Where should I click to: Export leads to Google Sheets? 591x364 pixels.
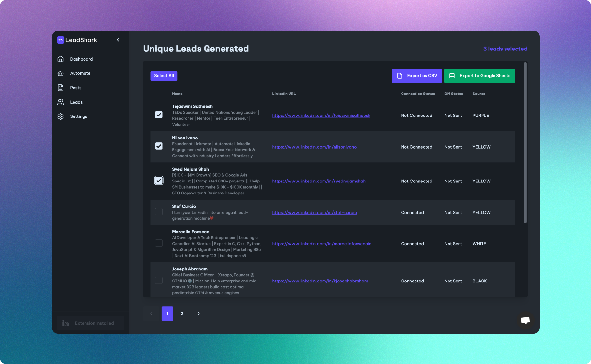point(480,76)
